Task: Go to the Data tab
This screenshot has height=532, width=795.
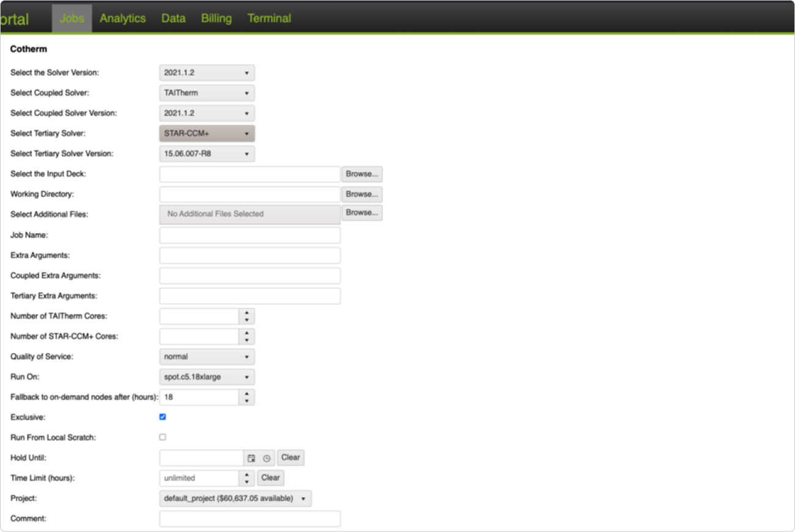Action: click(173, 18)
